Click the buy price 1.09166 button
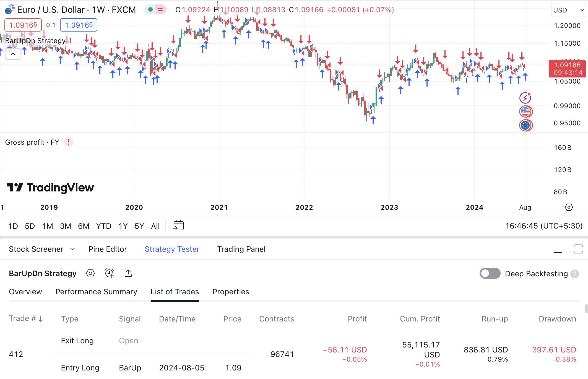This screenshot has width=588, height=379. tap(79, 25)
